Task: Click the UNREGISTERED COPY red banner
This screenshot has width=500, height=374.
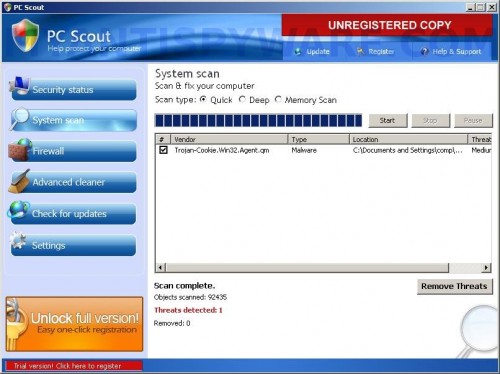Action: point(387,25)
